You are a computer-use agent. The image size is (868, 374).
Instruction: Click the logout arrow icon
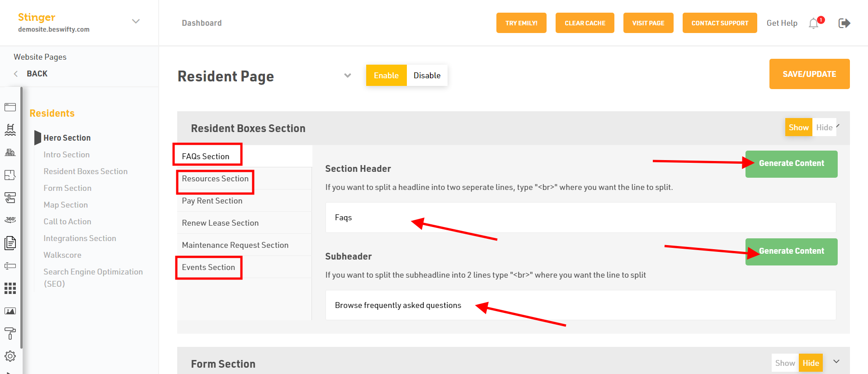point(844,23)
